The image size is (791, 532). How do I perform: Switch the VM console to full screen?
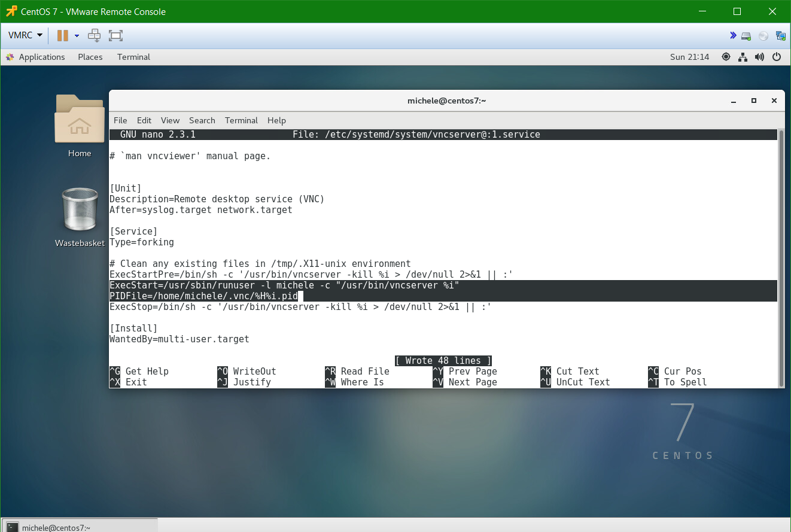coord(115,36)
